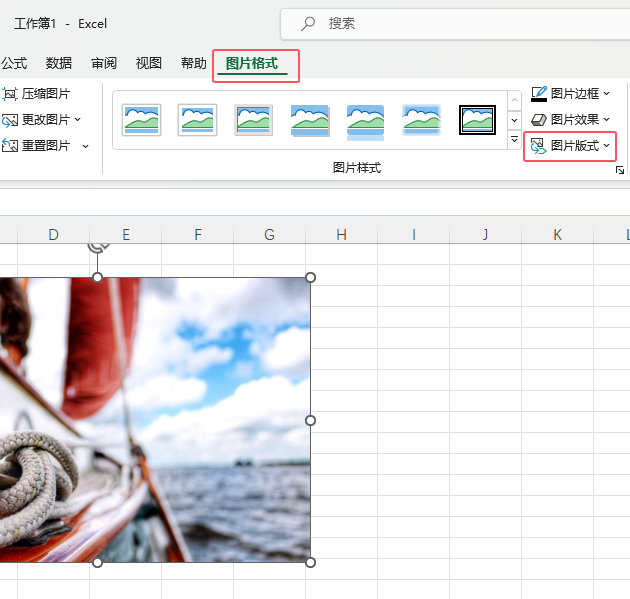
Task: Select column G header
Action: [x=270, y=234]
